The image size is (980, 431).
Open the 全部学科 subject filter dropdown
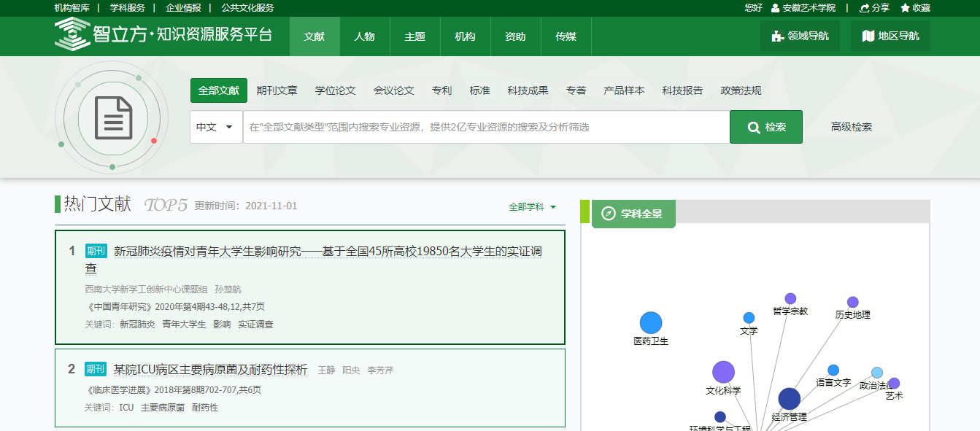(x=533, y=207)
